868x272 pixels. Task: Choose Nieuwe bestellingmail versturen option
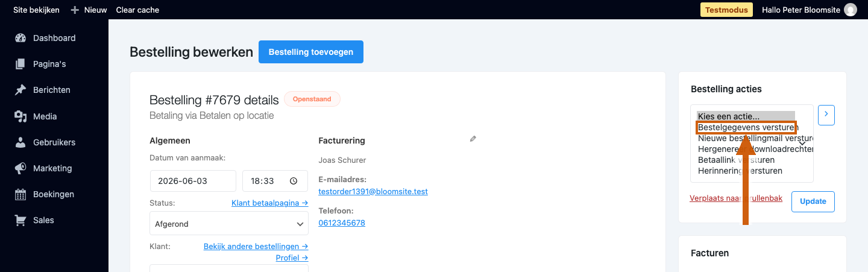[x=755, y=138]
